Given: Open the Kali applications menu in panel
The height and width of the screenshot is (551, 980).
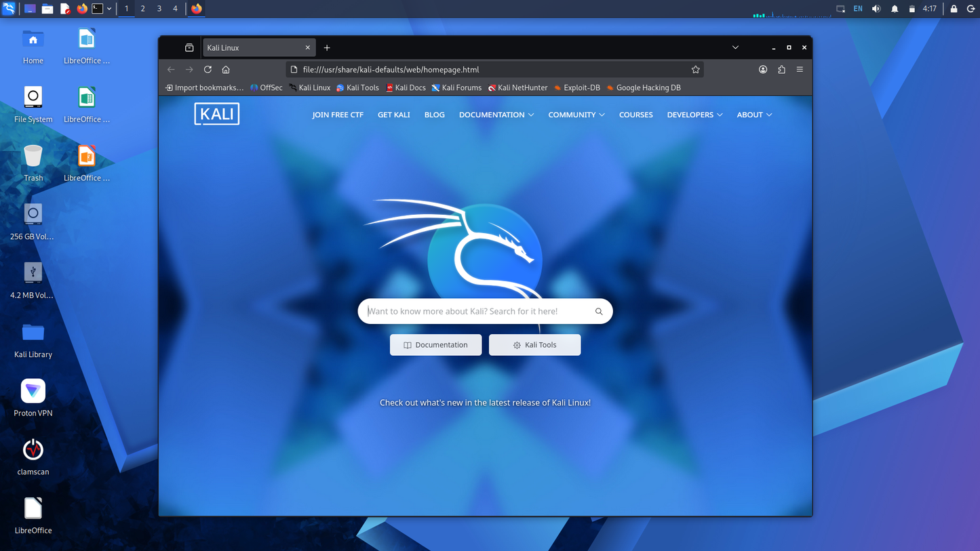Looking at the screenshot, I should pyautogui.click(x=9, y=9).
